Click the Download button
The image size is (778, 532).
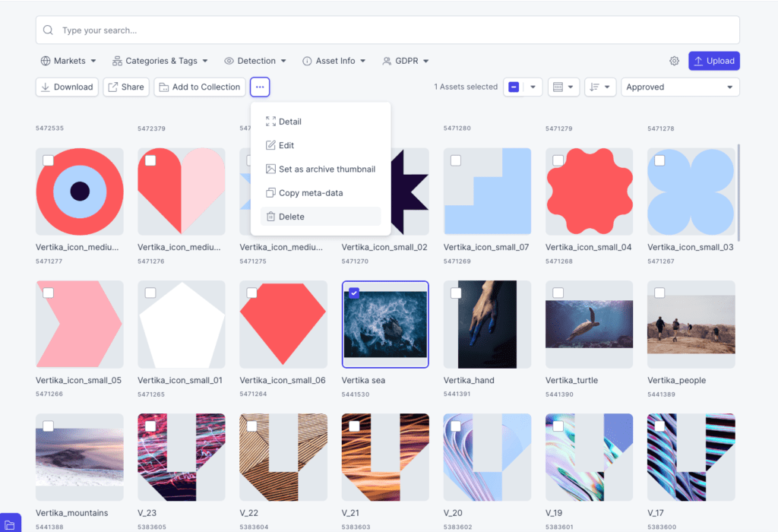coord(67,87)
